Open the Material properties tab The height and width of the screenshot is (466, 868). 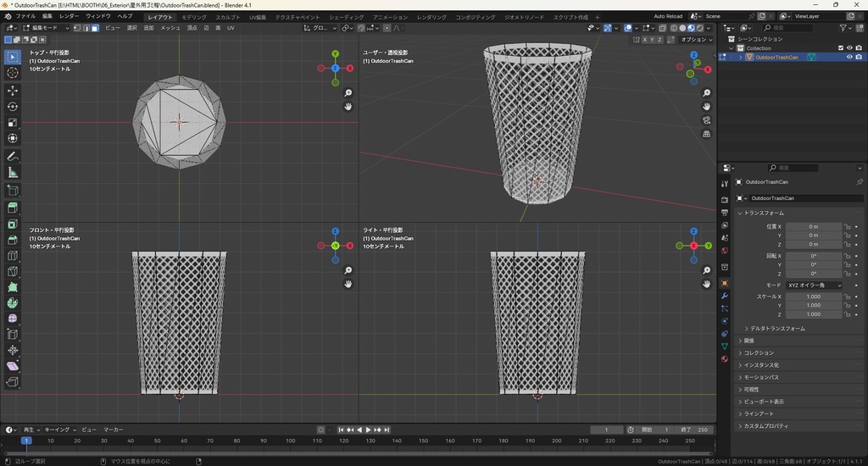click(x=725, y=359)
